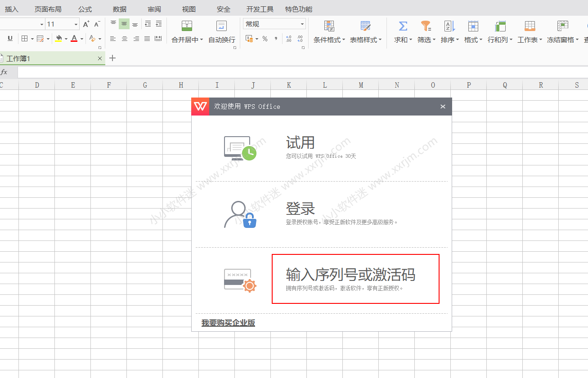Image resolution: width=588 pixels, height=378 pixels.
Task: Click the draw border table icon
Action: pyautogui.click(x=40, y=39)
